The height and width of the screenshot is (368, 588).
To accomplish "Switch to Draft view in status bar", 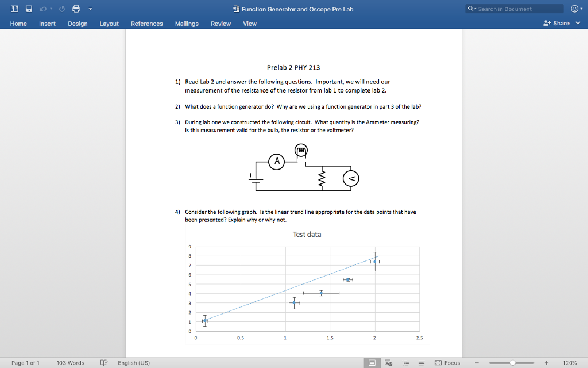I will tap(421, 363).
